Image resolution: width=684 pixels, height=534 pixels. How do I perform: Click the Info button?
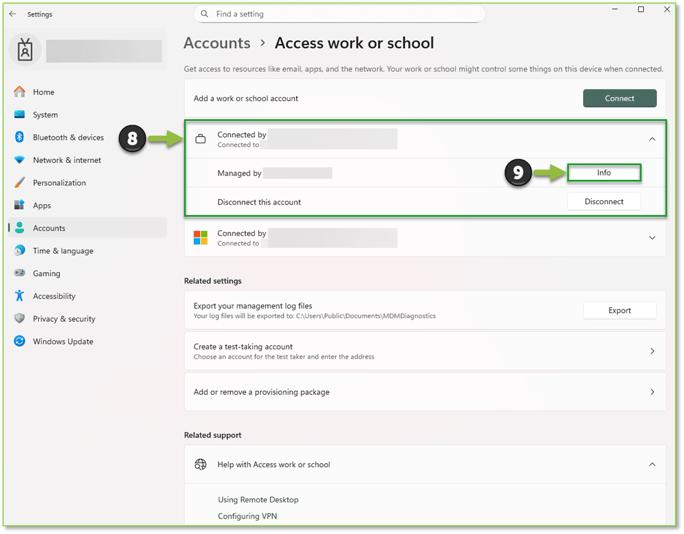click(x=604, y=173)
